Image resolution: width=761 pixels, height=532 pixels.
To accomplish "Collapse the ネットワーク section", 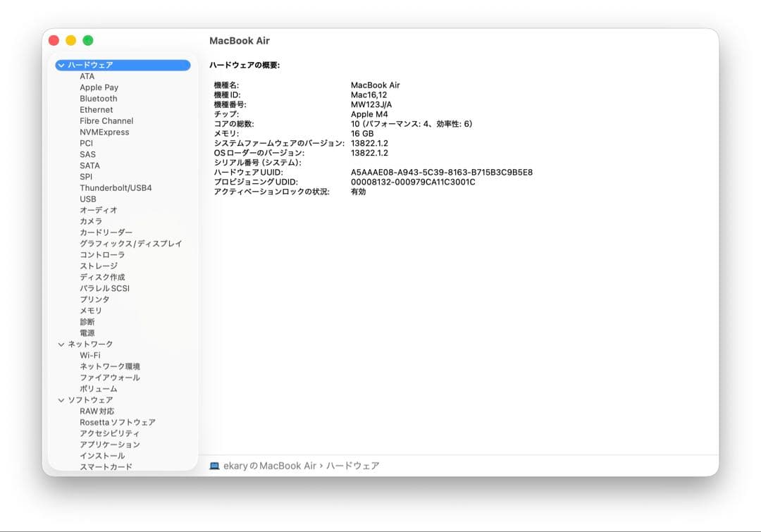I will (61, 343).
